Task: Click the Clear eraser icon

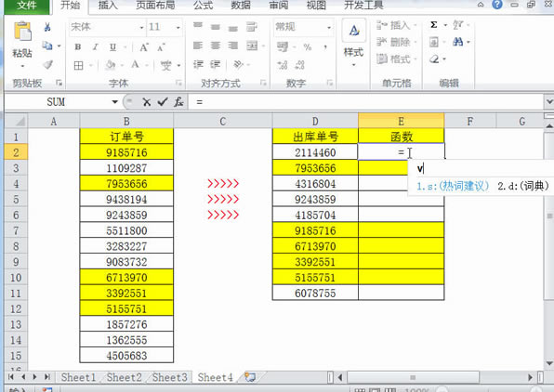Action: pos(434,59)
